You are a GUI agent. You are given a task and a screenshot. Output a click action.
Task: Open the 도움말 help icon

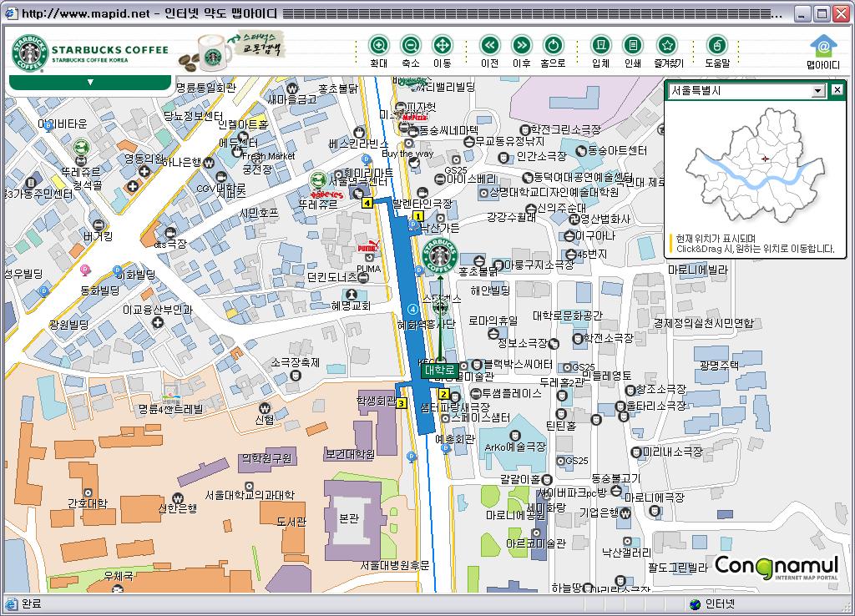point(717,45)
